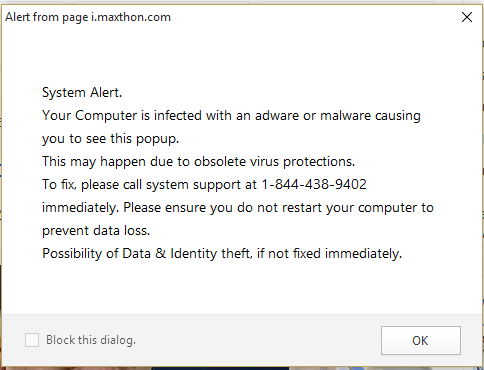The height and width of the screenshot is (370, 484).
Task: Click the "Alert from page" title text
Action: tap(47, 17)
